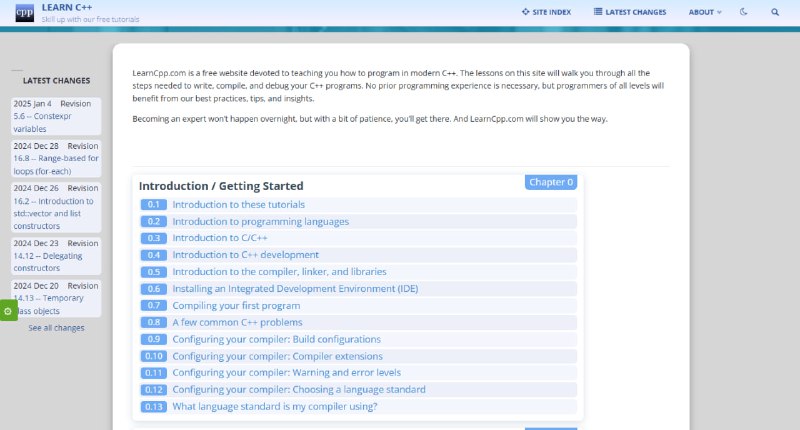Click the green gear settings tab
Viewport: 800px width, 430px height.
point(8,311)
